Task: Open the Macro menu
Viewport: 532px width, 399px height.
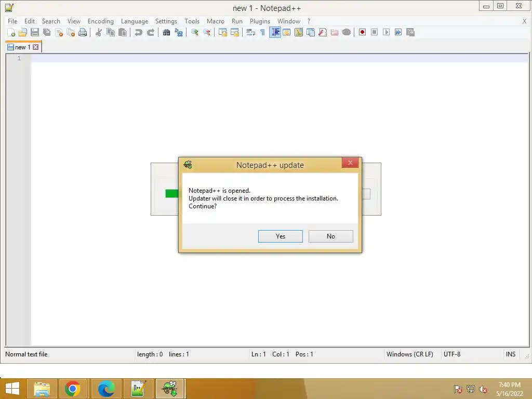Action: pos(216,21)
